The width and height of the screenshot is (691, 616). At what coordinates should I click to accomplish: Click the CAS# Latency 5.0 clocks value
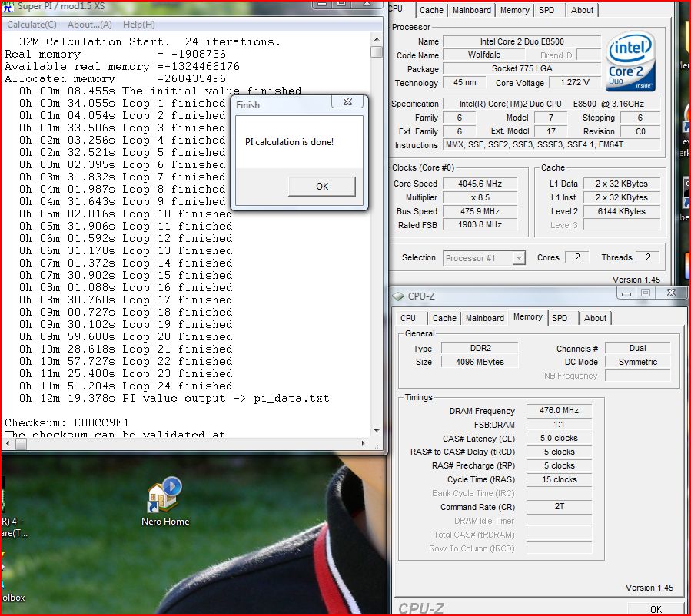tap(559, 438)
